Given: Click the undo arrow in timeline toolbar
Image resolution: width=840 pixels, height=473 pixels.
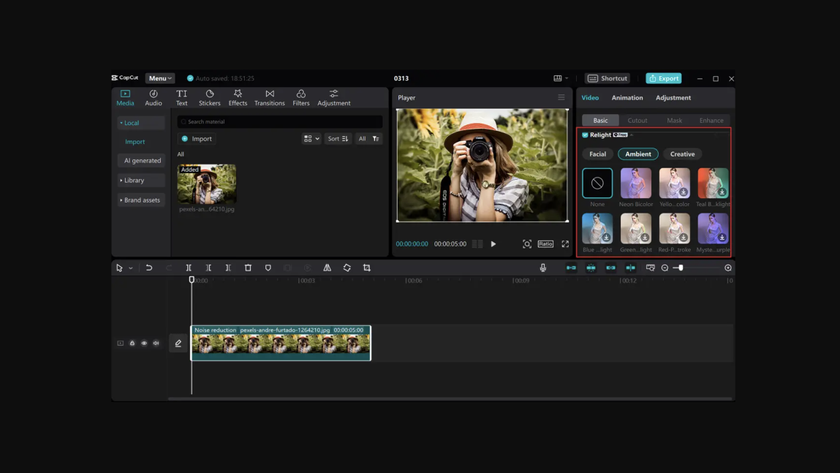Looking at the screenshot, I should click(x=149, y=268).
